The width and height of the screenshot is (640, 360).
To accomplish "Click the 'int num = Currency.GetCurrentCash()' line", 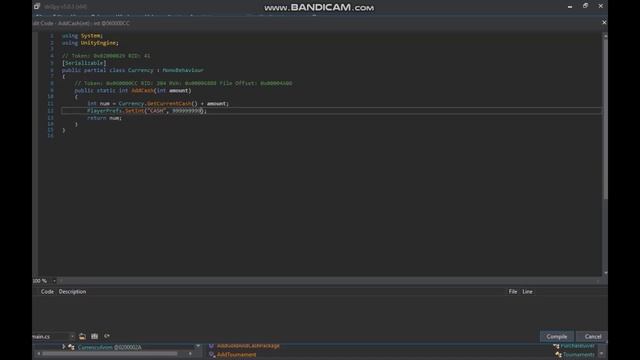I will point(158,103).
